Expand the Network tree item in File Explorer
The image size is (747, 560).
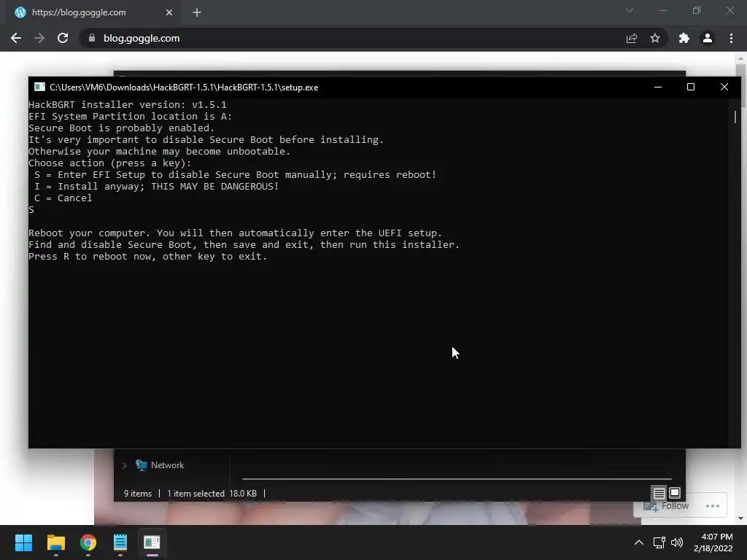coord(124,465)
